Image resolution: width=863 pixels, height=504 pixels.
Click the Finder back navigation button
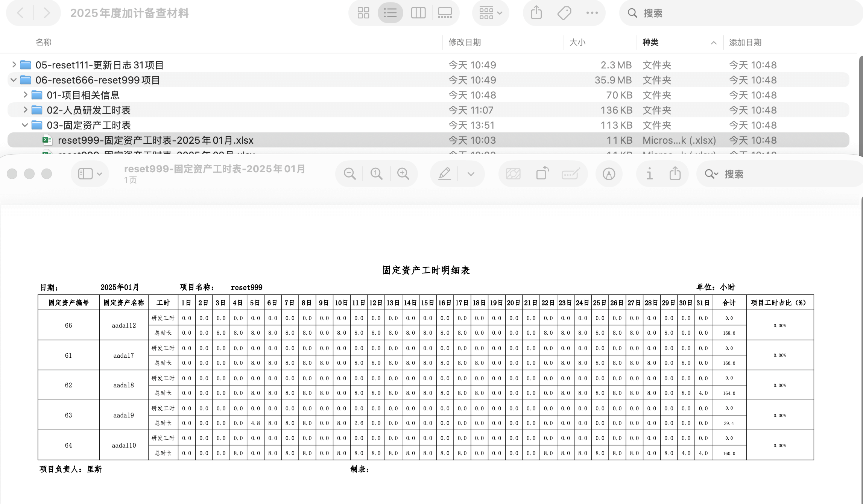tap(21, 13)
